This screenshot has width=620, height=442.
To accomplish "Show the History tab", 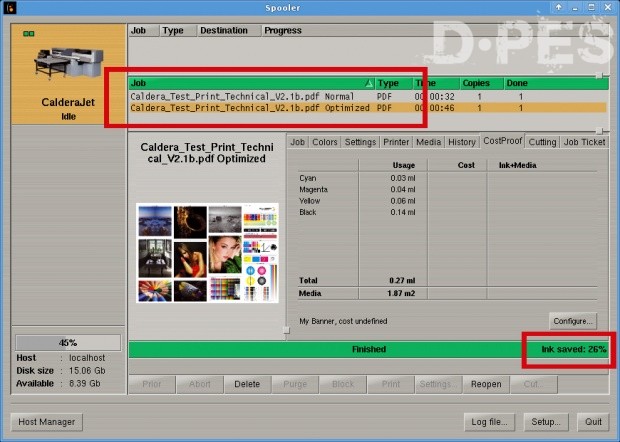I will tap(461, 142).
